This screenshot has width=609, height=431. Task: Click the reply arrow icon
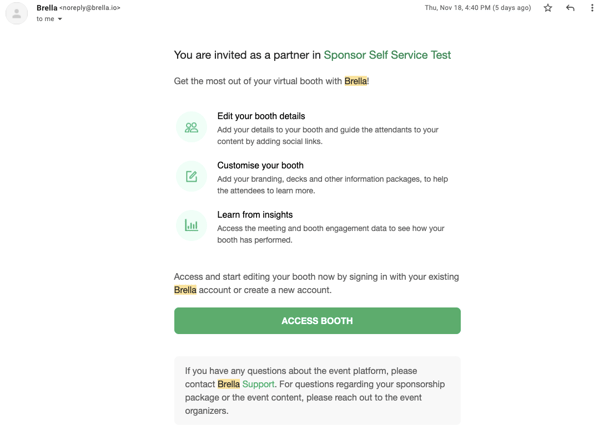click(570, 8)
